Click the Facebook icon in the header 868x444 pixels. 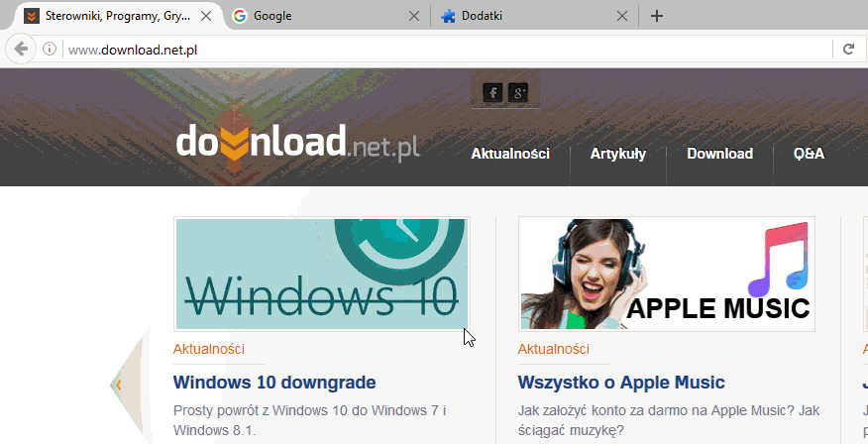[492, 92]
